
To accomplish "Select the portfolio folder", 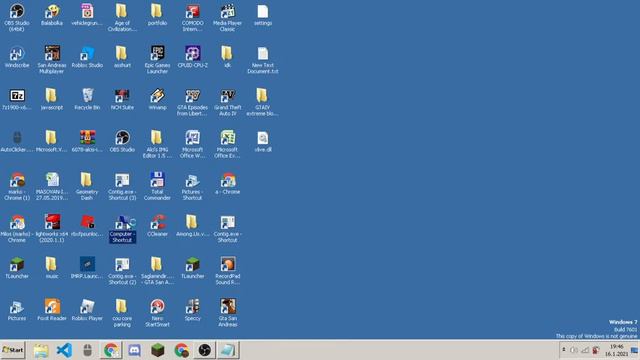I will point(157,15).
